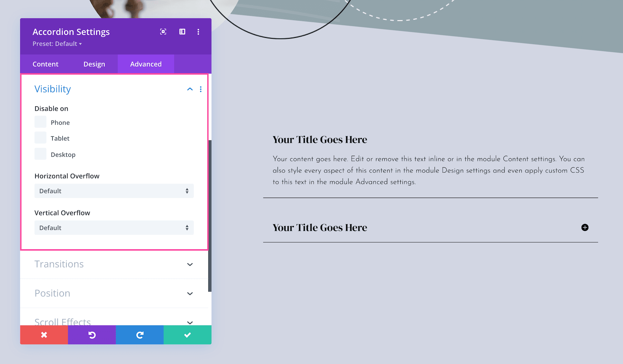Click the collapse Visibility section chevron
623x364 pixels.
(189, 89)
